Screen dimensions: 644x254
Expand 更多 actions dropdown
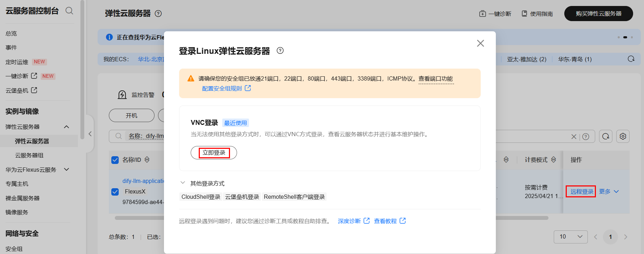pos(609,191)
